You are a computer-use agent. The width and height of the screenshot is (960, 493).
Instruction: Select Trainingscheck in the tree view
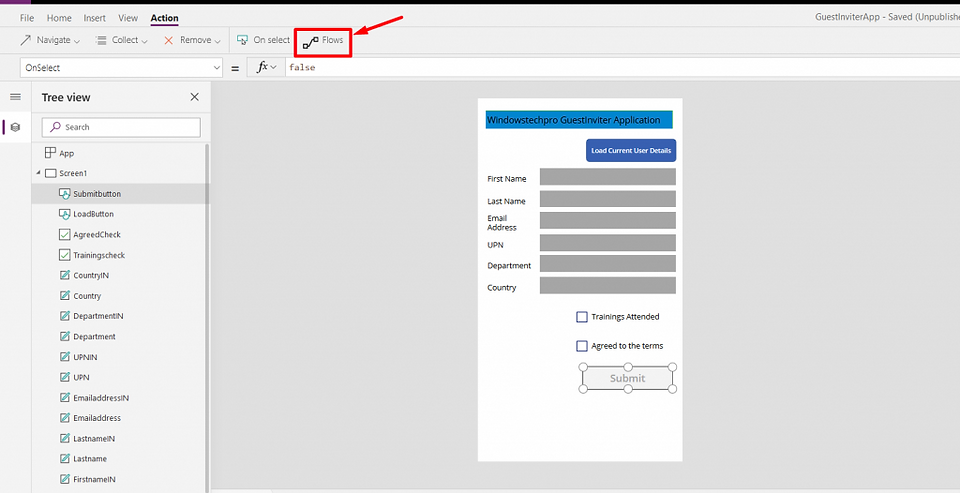coord(99,255)
